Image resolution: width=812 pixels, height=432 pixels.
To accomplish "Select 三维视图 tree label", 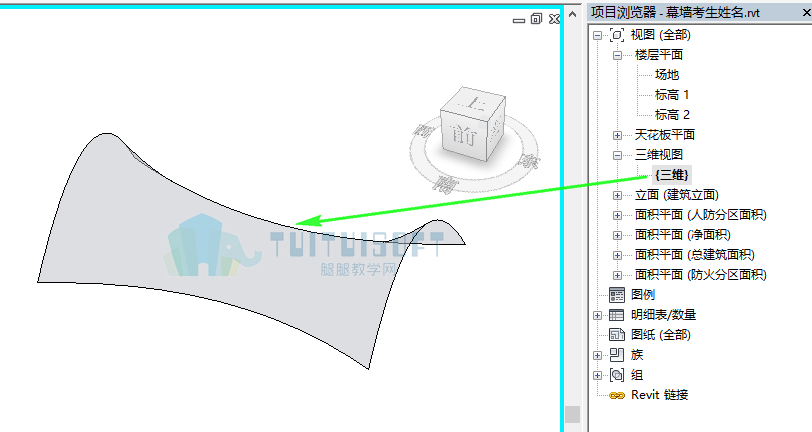I will 659,154.
